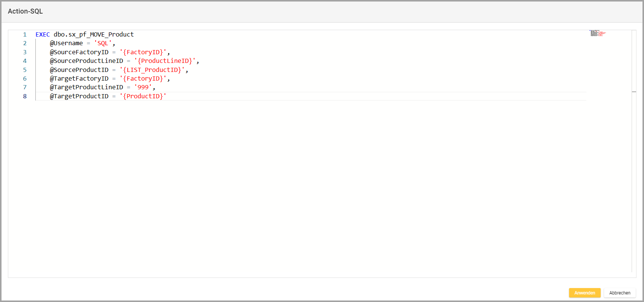
Task: Click the code minimap thumbnail
Action: click(x=597, y=33)
